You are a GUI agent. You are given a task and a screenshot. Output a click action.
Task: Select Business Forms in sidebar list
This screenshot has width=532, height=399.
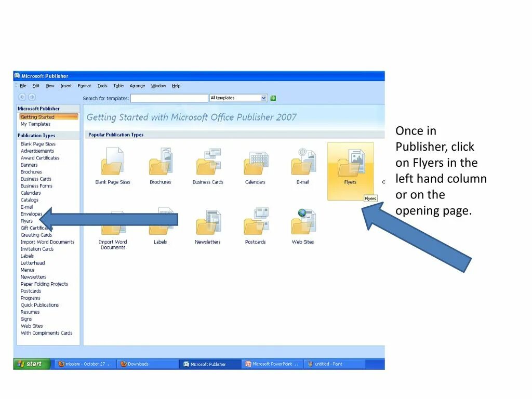click(x=37, y=186)
